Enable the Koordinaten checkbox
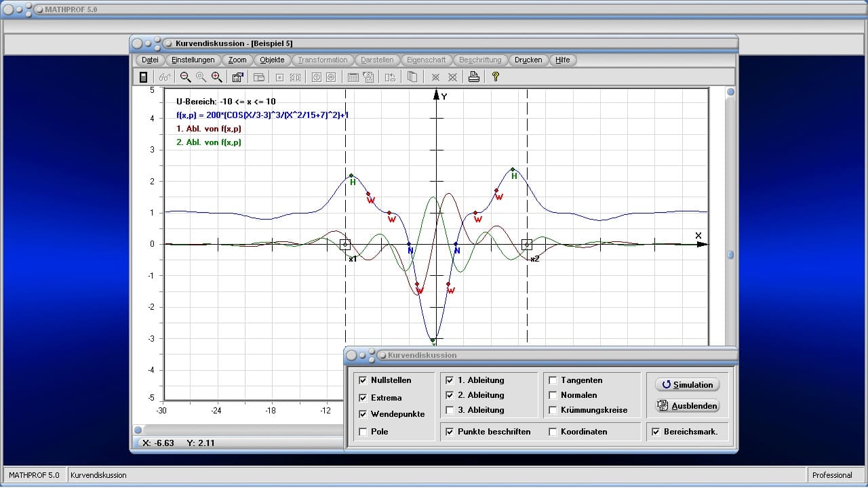The height and width of the screenshot is (488, 868). tap(553, 432)
